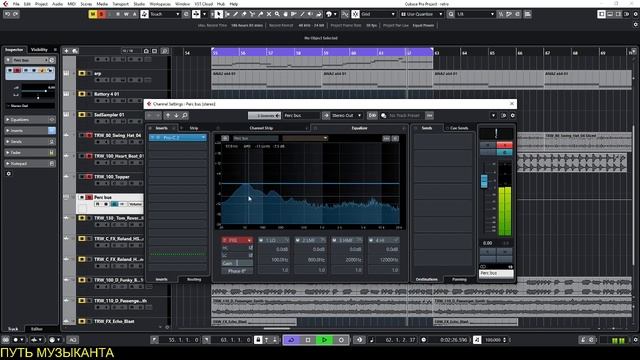The image size is (640, 360).
Task: Select the Mute (X) tool
Action: (269, 14)
